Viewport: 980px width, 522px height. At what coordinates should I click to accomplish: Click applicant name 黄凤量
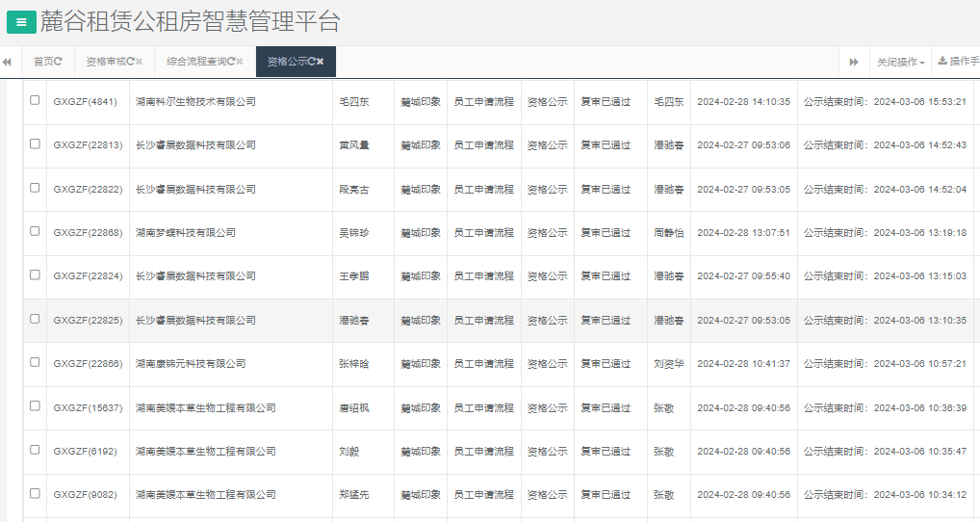[x=354, y=145]
